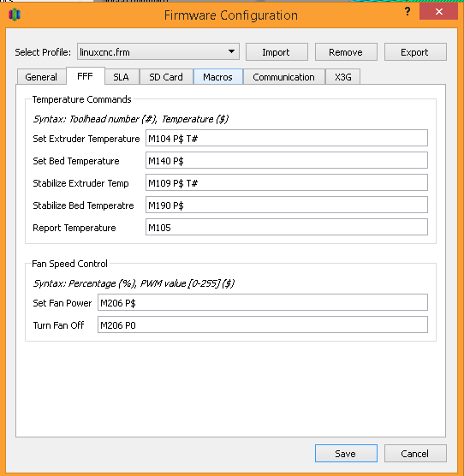The height and width of the screenshot is (476, 464).
Task: Click the Set Extruder Temperature field
Action: click(x=287, y=138)
